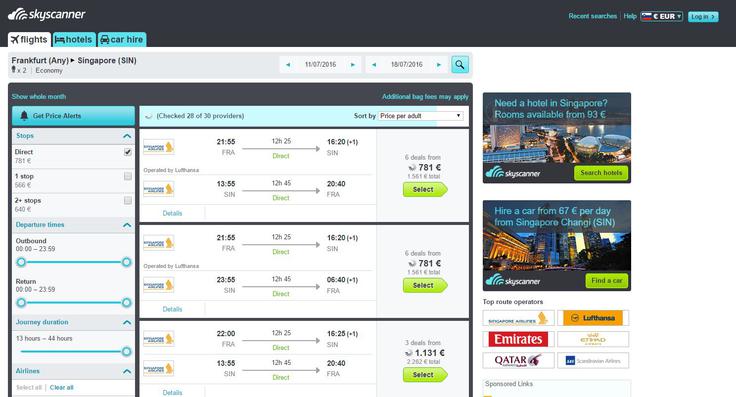Go to next return date after 18/07/2016
The width and height of the screenshot is (736, 397).
439,65
